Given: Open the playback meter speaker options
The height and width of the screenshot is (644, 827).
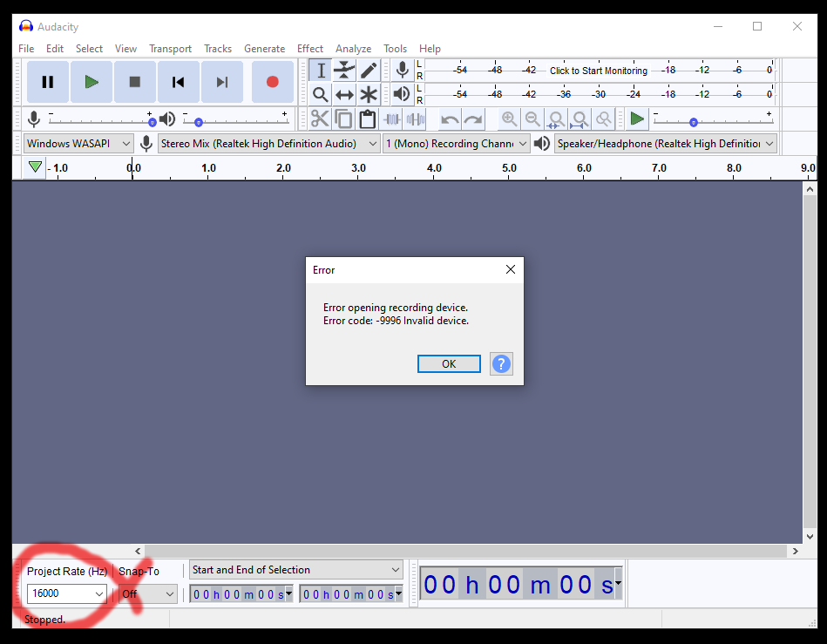Looking at the screenshot, I should click(x=402, y=94).
